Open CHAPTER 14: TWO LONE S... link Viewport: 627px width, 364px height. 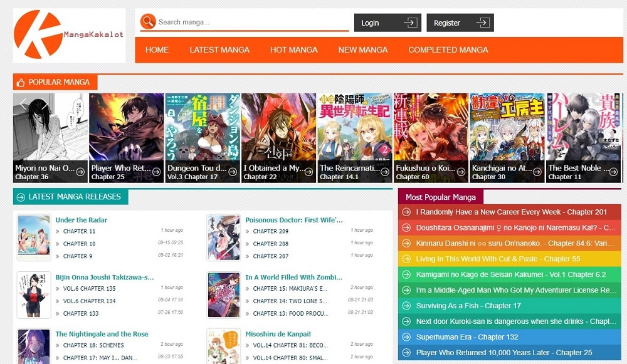[290, 301]
